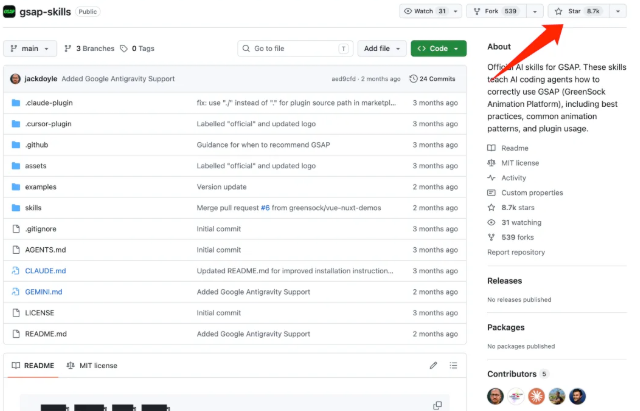This screenshot has width=640, height=411.
Task: Open the Readme link in About sidebar
Action: [515, 148]
